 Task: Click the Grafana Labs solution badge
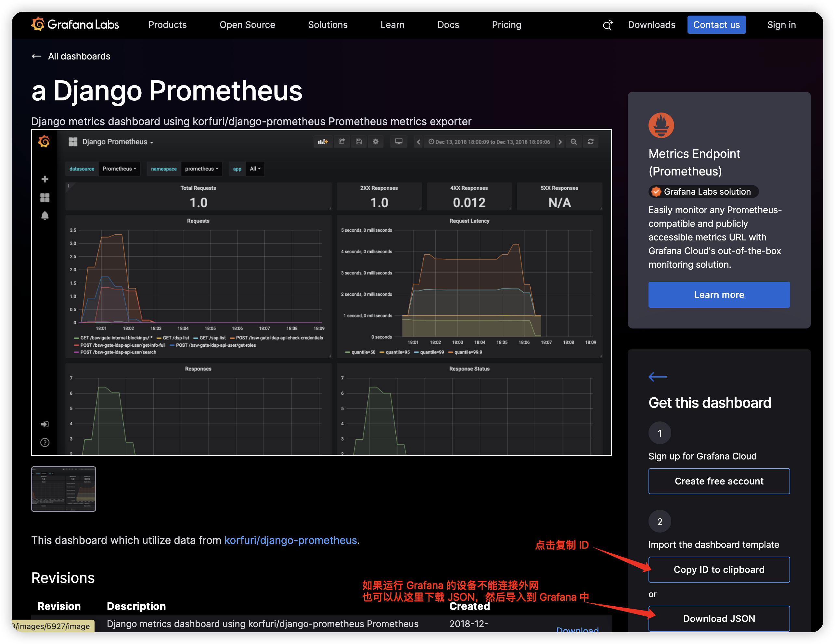(703, 192)
